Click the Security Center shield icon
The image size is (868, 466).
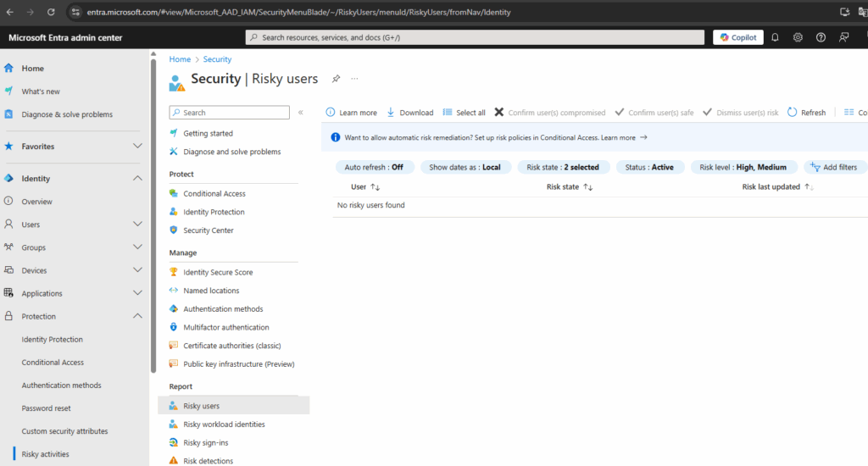pyautogui.click(x=173, y=230)
